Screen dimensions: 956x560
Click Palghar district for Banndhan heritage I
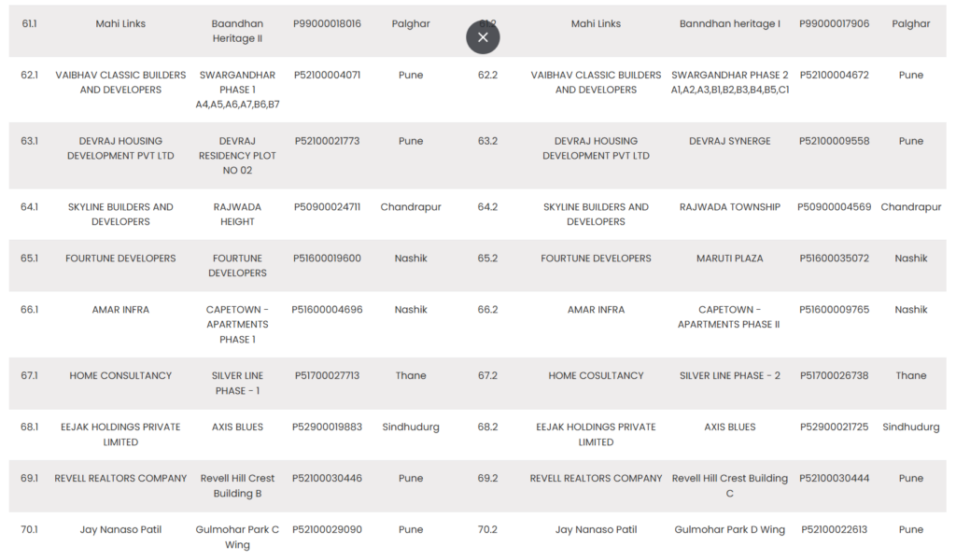(x=910, y=23)
